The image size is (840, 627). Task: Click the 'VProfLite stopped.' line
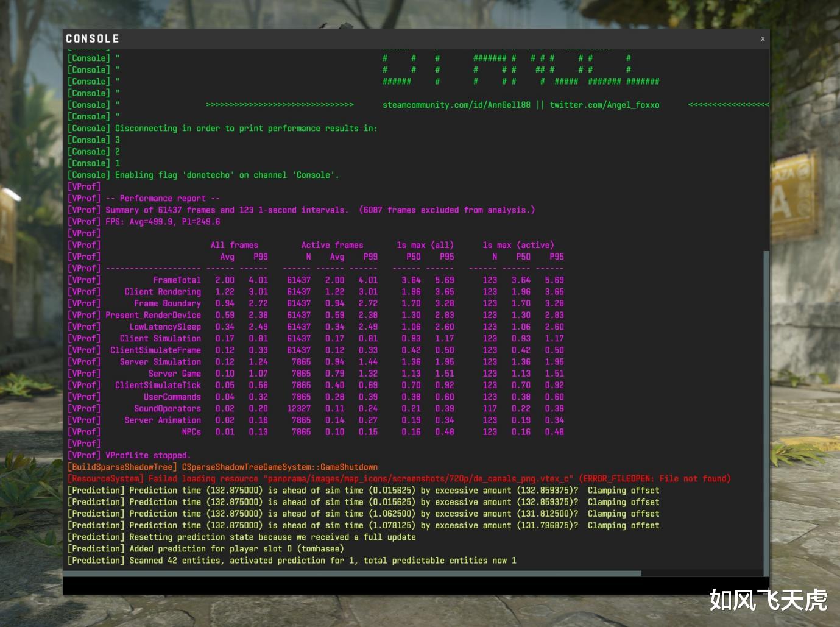pos(129,456)
